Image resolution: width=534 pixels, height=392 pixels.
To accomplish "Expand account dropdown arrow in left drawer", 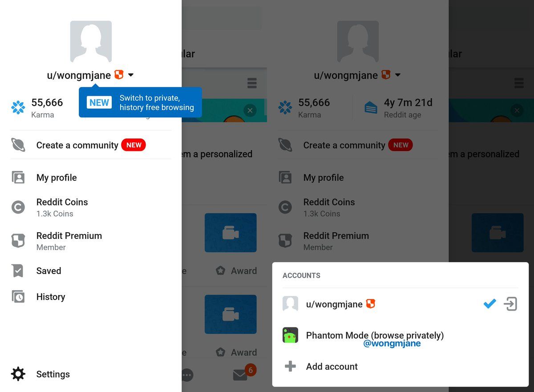I will [131, 75].
